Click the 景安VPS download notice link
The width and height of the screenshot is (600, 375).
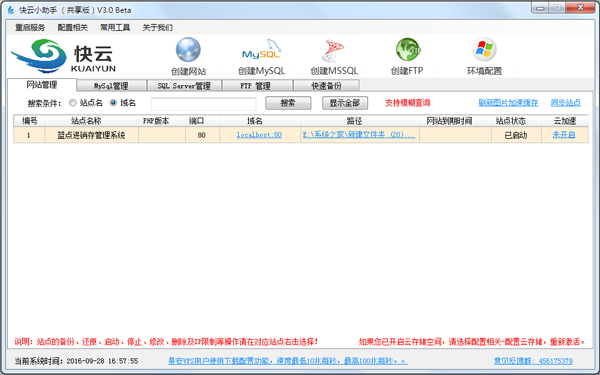[288, 361]
